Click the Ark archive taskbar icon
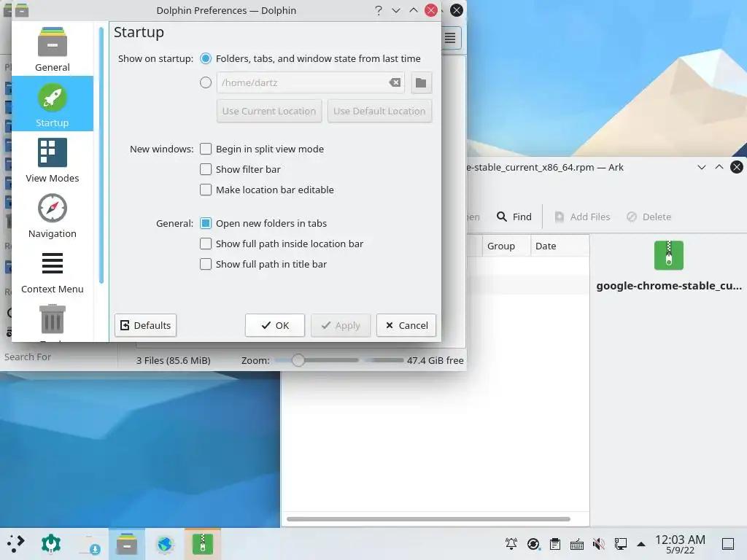 pos(203,544)
